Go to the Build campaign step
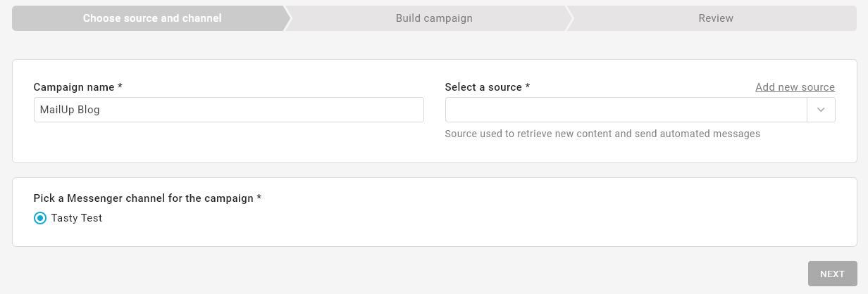868x294 pixels. point(433,18)
